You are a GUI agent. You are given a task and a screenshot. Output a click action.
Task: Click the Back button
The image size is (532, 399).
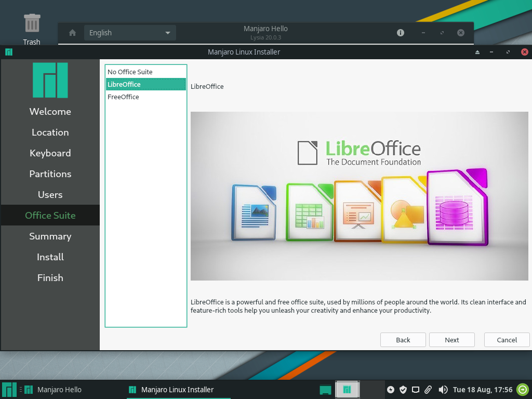point(403,340)
